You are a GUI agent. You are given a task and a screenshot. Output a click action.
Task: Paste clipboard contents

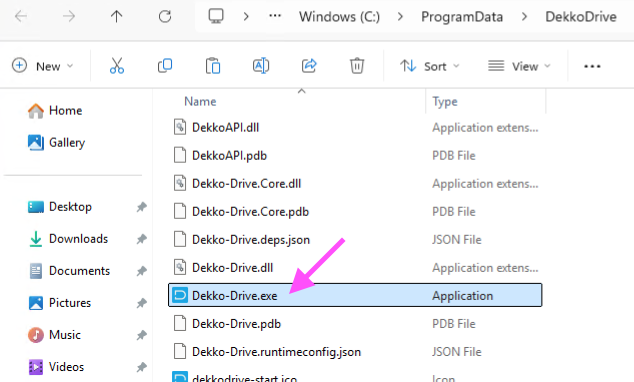[213, 65]
